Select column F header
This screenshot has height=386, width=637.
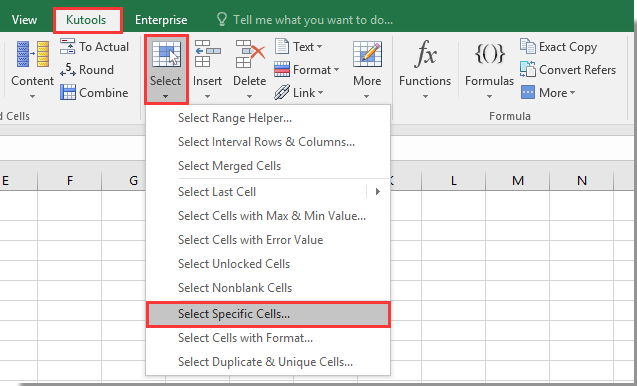[70, 180]
